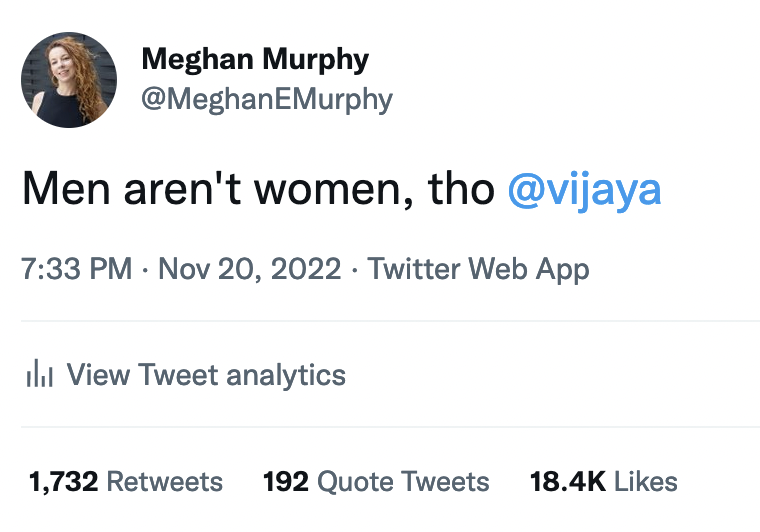760x532 pixels.
Task: Open View Tweet analytics
Action: coord(205,375)
